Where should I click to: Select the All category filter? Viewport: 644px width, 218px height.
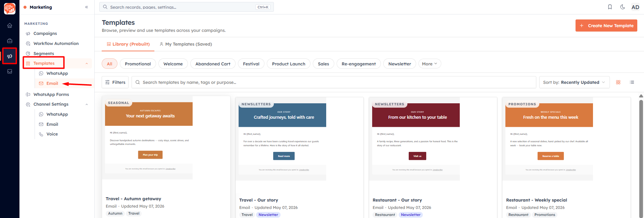click(x=109, y=64)
